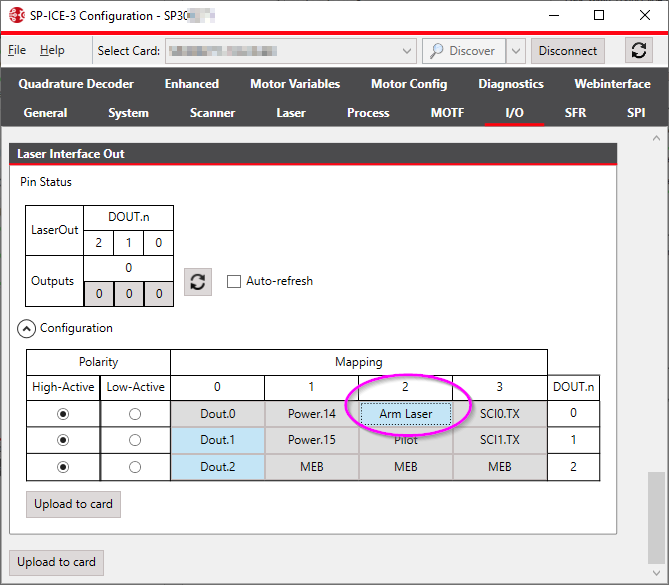Click the Discover magnifier button

click(x=464, y=51)
